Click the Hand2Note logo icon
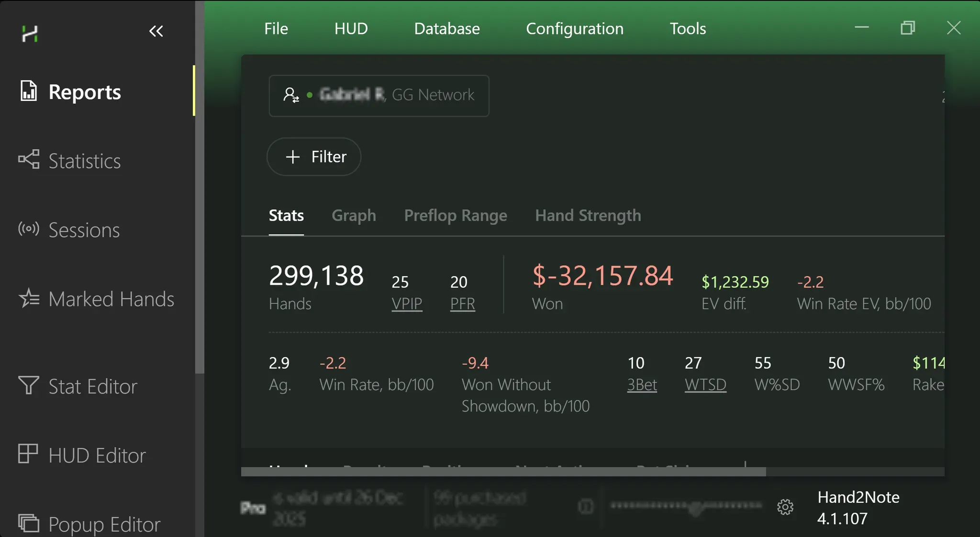This screenshot has width=980, height=537. click(x=30, y=33)
